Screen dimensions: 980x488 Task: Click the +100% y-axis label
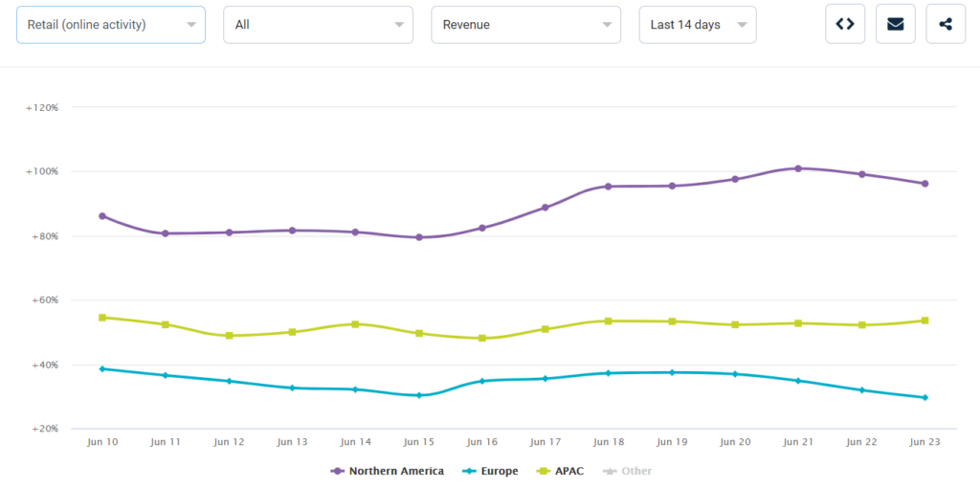click(x=42, y=171)
